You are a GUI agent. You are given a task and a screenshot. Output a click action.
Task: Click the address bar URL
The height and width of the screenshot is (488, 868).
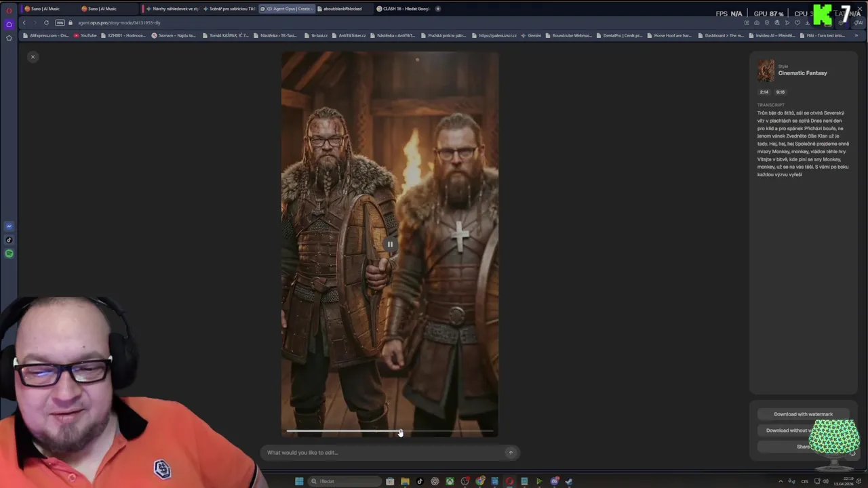pos(119,22)
